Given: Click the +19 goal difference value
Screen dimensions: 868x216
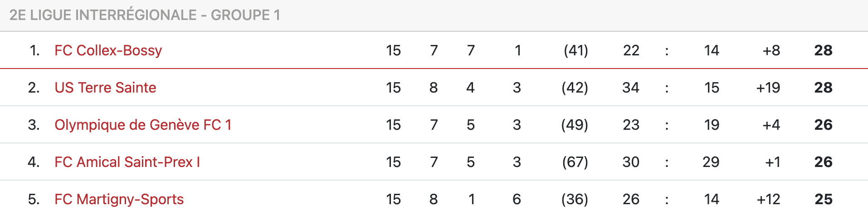Looking at the screenshot, I should point(768,88).
